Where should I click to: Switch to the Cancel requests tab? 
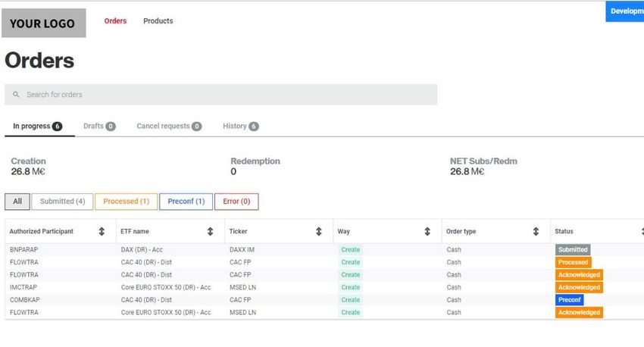pyautogui.click(x=169, y=127)
